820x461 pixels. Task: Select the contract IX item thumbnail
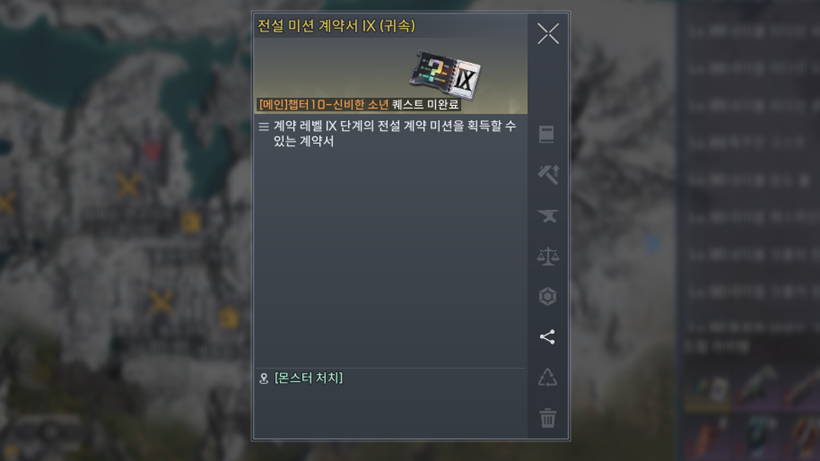pyautogui.click(x=445, y=75)
